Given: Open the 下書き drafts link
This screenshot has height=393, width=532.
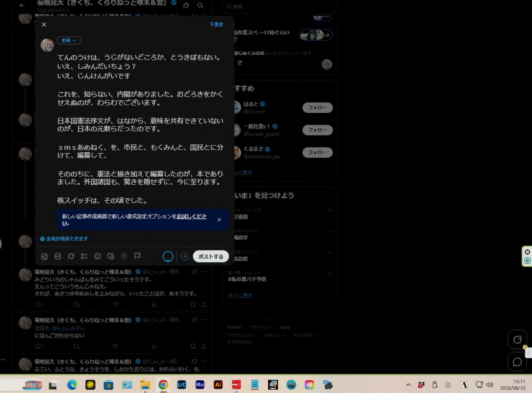Looking at the screenshot, I should tap(216, 25).
